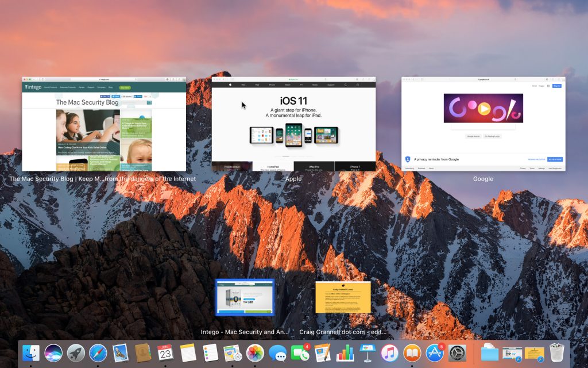Click the Apple logo in Apple site navbar
The height and width of the screenshot is (368, 588).
click(x=230, y=85)
